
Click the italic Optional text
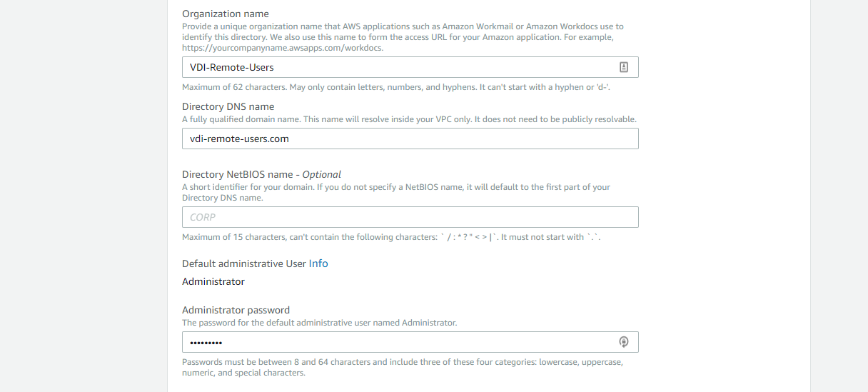coord(322,174)
